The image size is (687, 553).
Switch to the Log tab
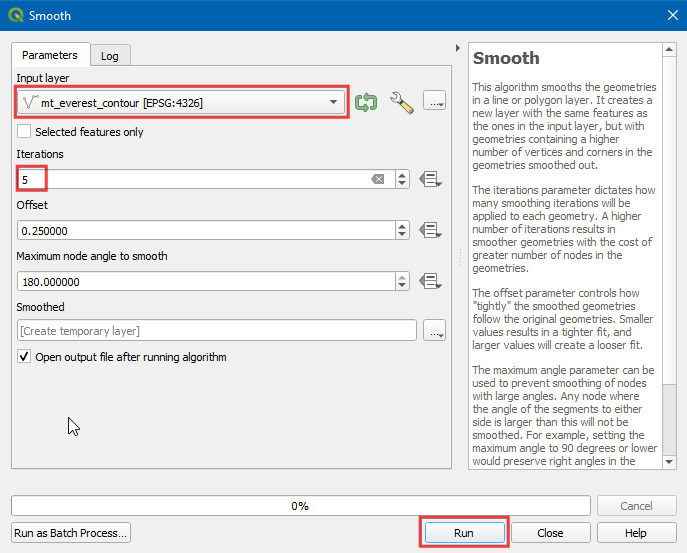pos(110,56)
